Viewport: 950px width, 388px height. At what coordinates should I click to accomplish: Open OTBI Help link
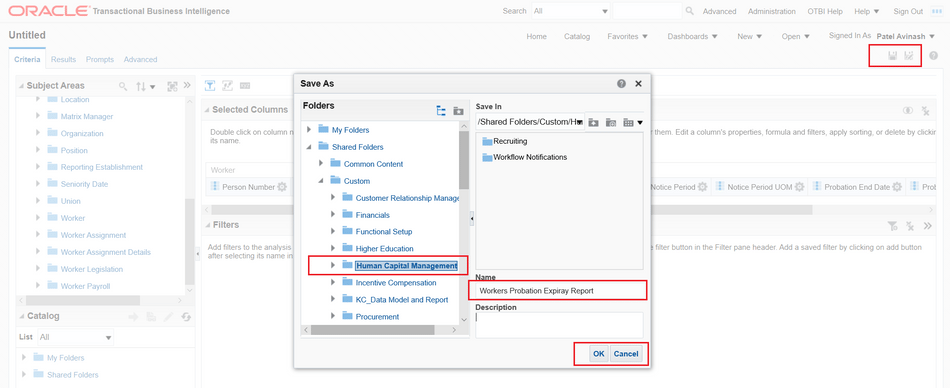point(825,12)
